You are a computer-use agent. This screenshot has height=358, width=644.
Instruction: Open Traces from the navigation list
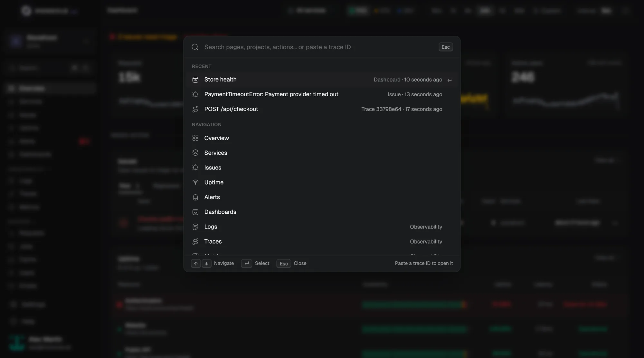(x=322, y=242)
